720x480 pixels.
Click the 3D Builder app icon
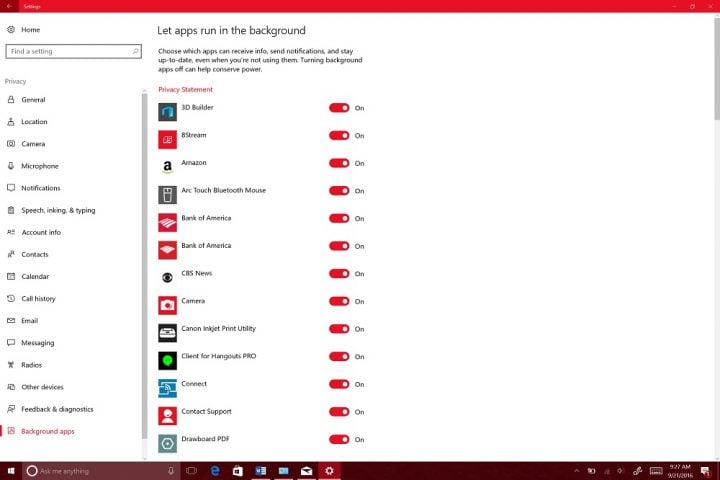point(167,112)
